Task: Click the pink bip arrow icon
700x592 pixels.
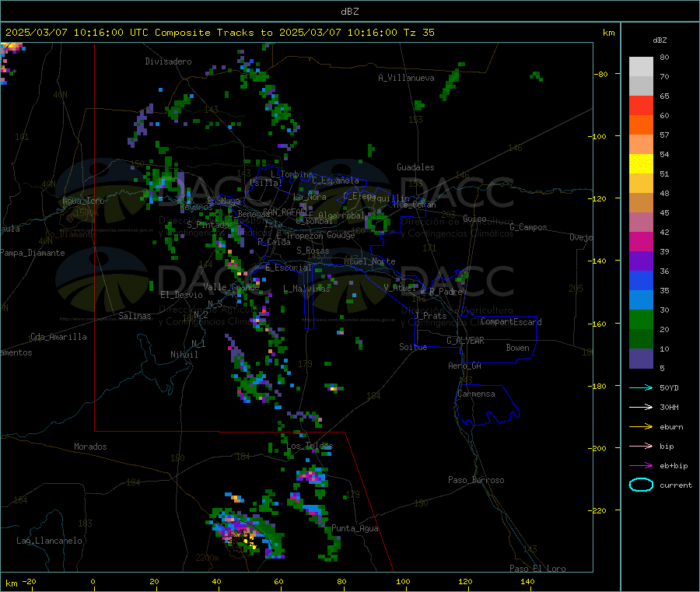Action: [641, 446]
